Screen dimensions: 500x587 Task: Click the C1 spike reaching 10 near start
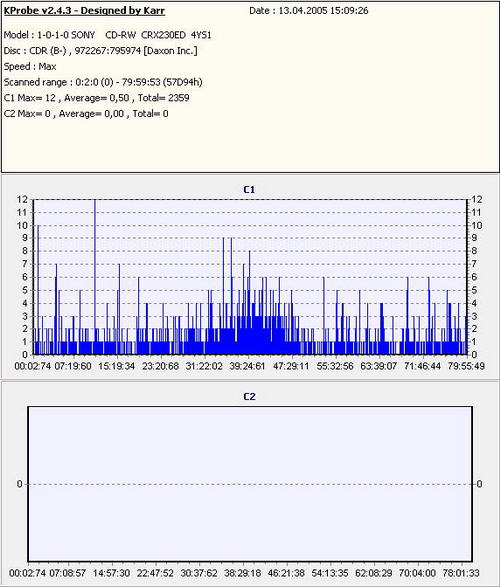pos(38,290)
